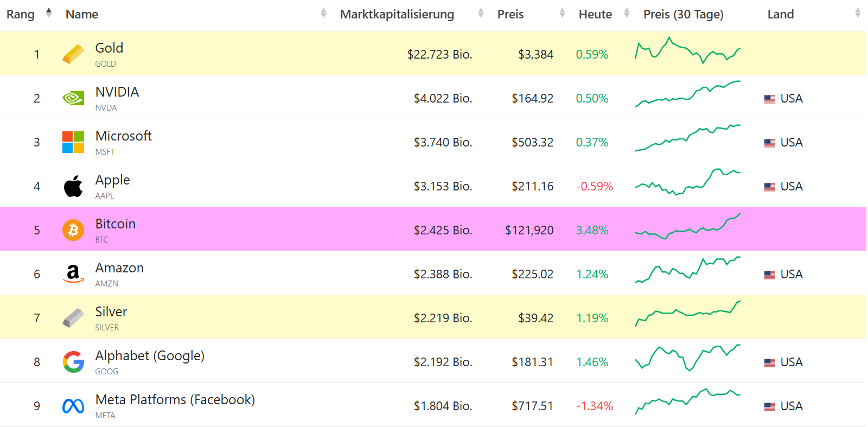
Task: Click the Gold 30-day price chart
Action: [x=688, y=51]
